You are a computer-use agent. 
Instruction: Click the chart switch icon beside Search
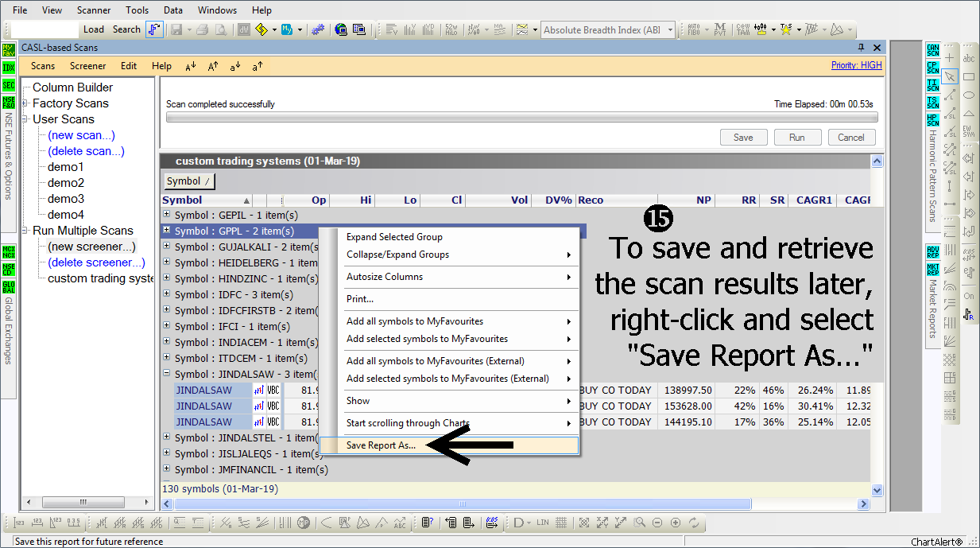(154, 29)
